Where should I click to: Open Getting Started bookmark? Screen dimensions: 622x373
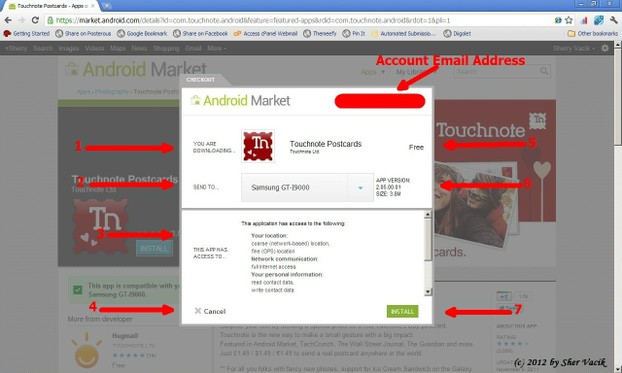coord(27,34)
